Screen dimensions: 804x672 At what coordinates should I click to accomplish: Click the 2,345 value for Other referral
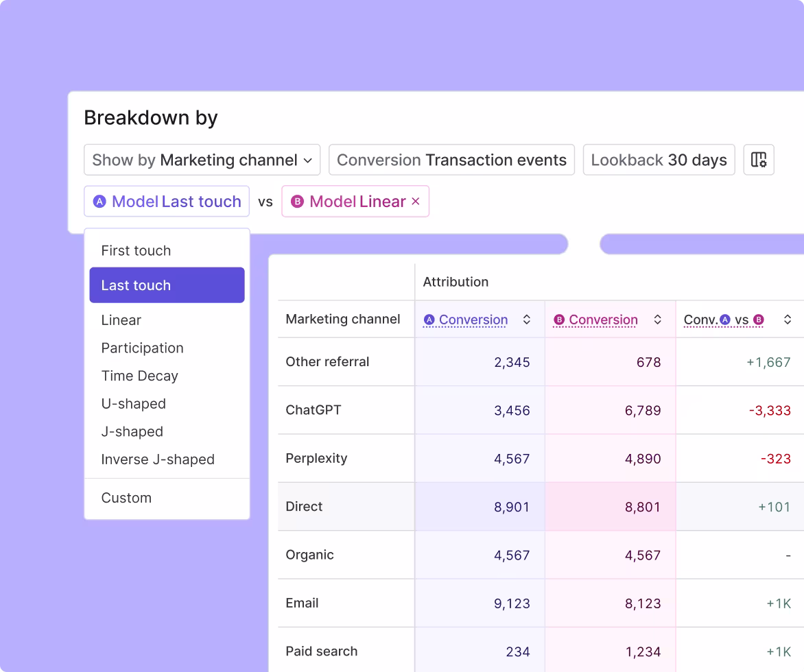pos(512,362)
